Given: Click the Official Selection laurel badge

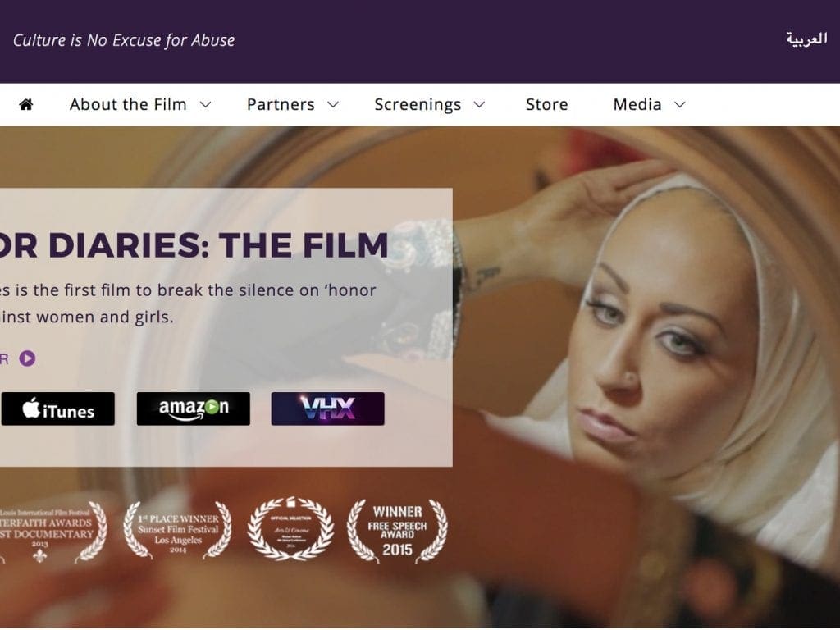Looking at the screenshot, I should 291,529.
